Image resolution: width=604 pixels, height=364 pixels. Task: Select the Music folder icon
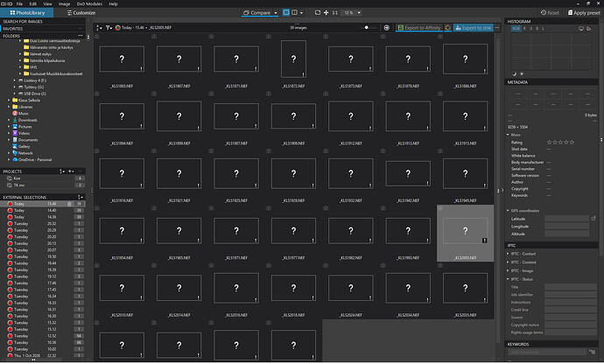click(15, 114)
